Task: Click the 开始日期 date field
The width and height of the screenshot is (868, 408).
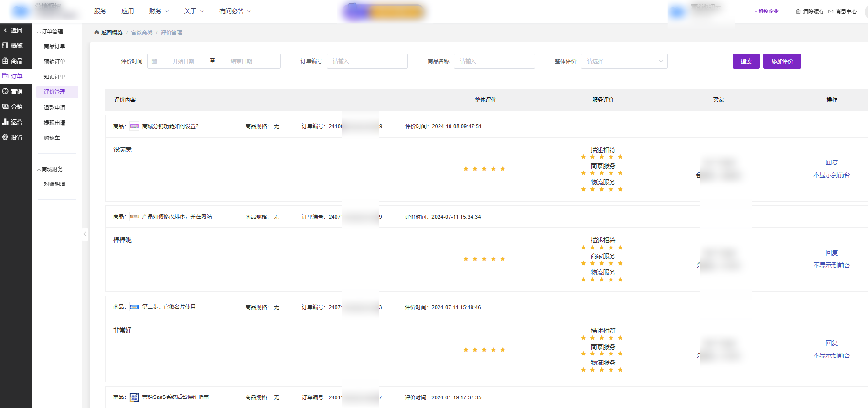Action: (x=183, y=61)
